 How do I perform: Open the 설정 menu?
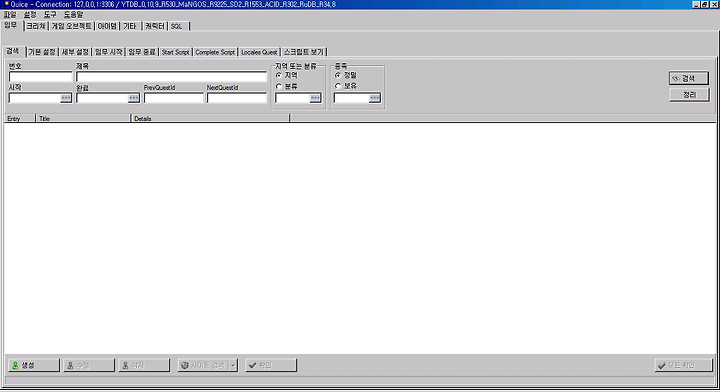(30, 15)
